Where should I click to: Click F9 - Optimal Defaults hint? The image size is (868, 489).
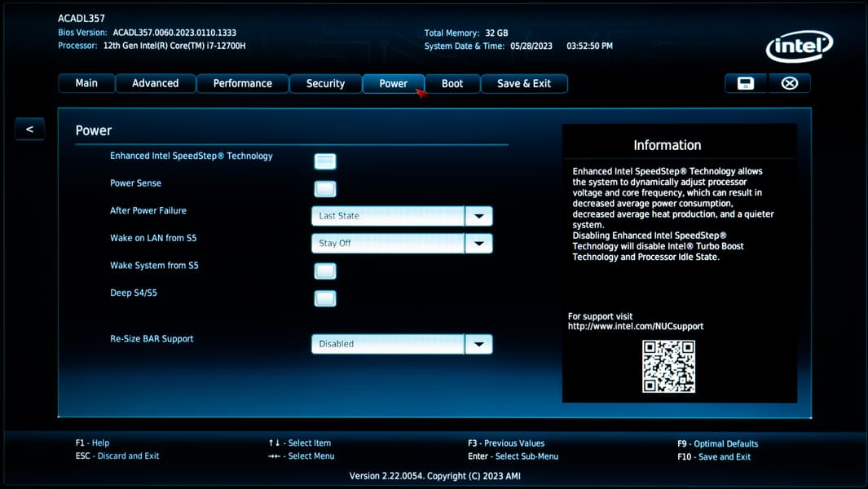(717, 443)
